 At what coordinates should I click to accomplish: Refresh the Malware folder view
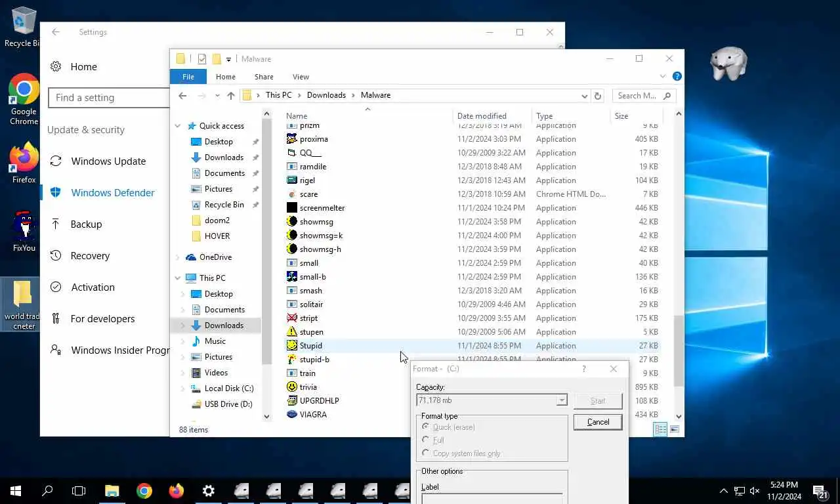597,96
